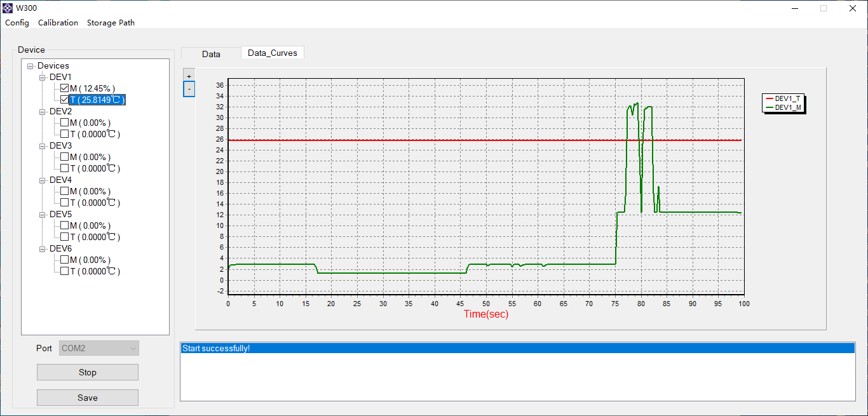This screenshot has width=868, height=416.
Task: Uncheck the DEV1 T temperature checkbox
Action: 65,100
